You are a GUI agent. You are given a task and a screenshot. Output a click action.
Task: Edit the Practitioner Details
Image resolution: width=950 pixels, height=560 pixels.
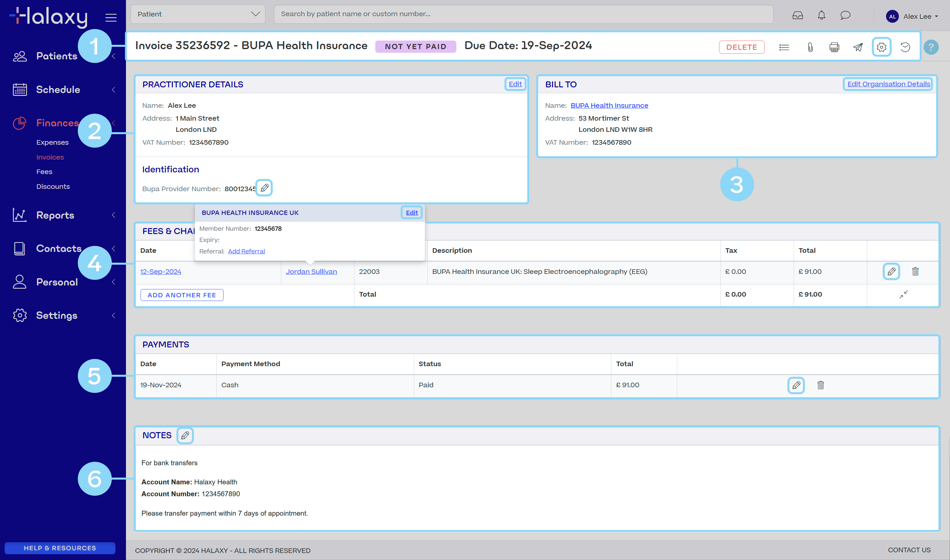pyautogui.click(x=515, y=84)
